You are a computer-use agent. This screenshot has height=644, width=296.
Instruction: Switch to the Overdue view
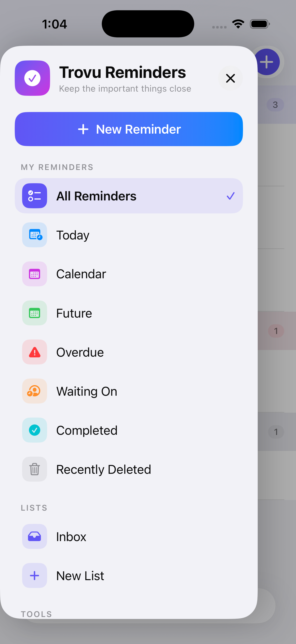click(129, 352)
